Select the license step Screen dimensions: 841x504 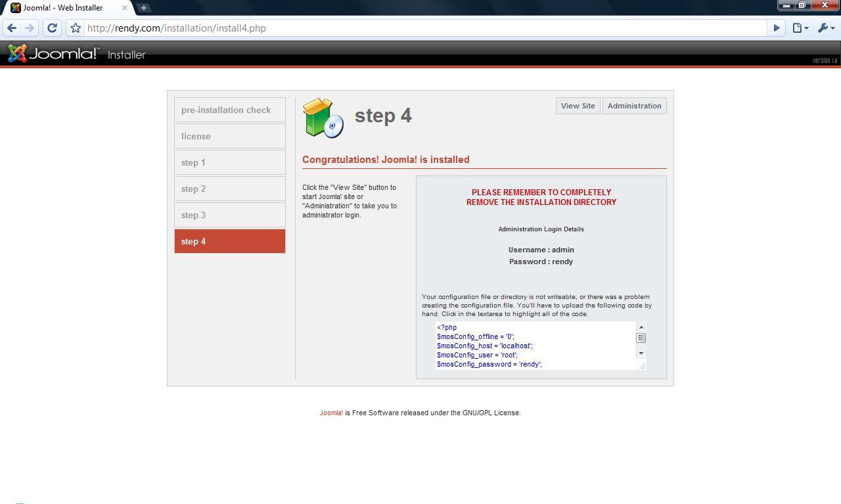click(x=230, y=136)
